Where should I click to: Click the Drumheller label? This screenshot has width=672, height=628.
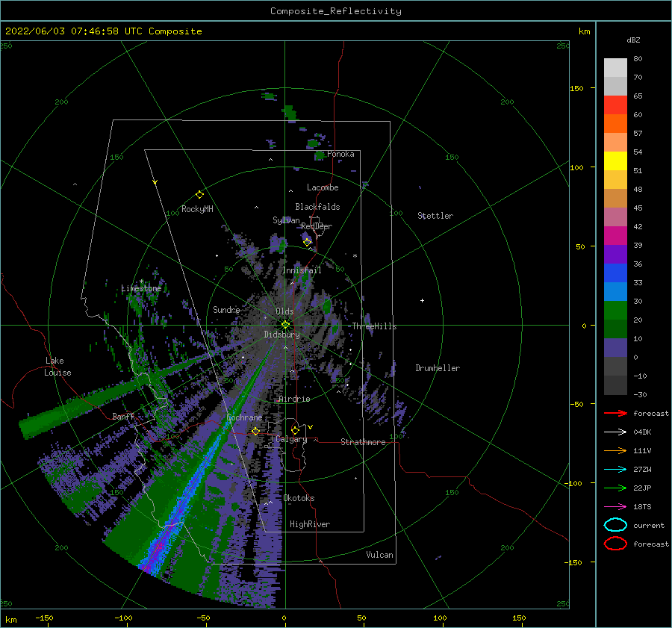(438, 368)
